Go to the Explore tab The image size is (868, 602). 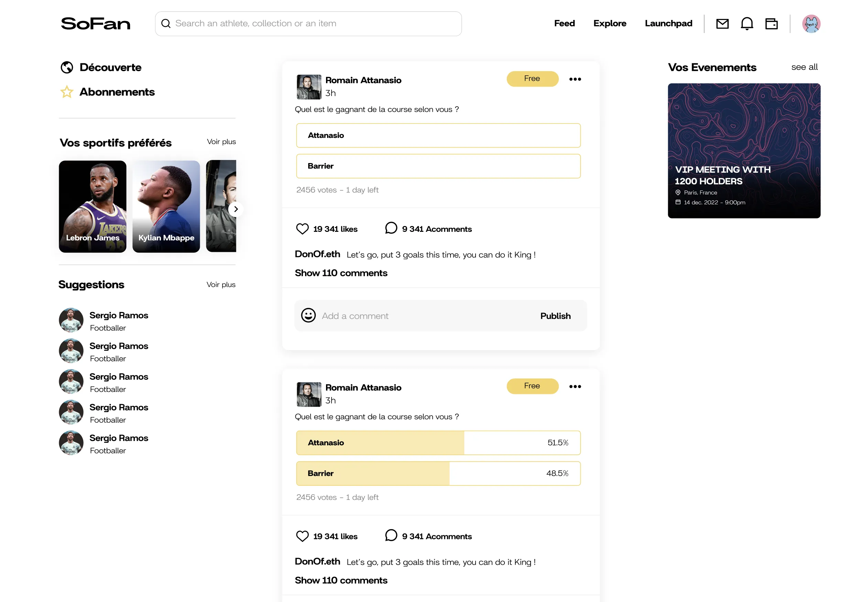click(x=610, y=23)
